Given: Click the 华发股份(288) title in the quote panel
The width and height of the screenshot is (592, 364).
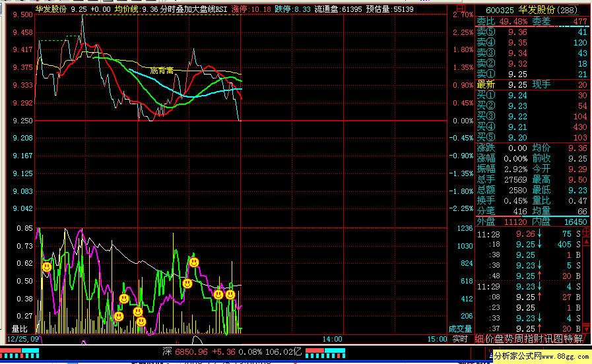Looking at the screenshot, I should point(548,10).
